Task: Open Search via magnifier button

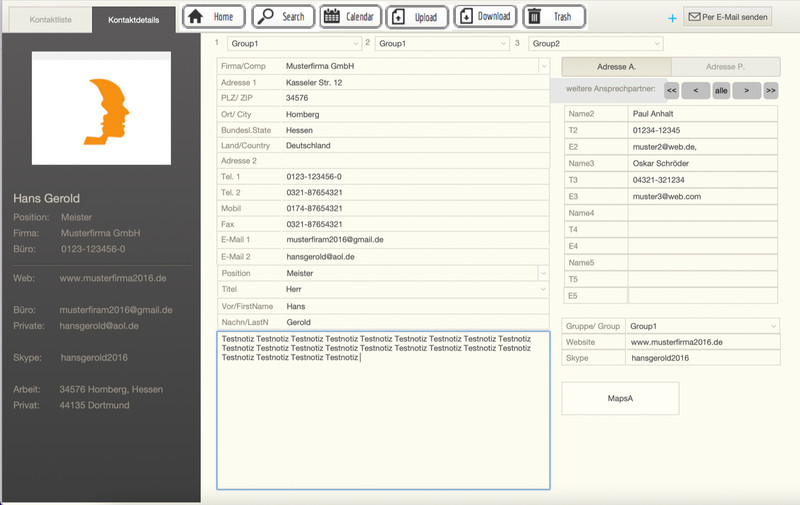Action: pos(283,17)
